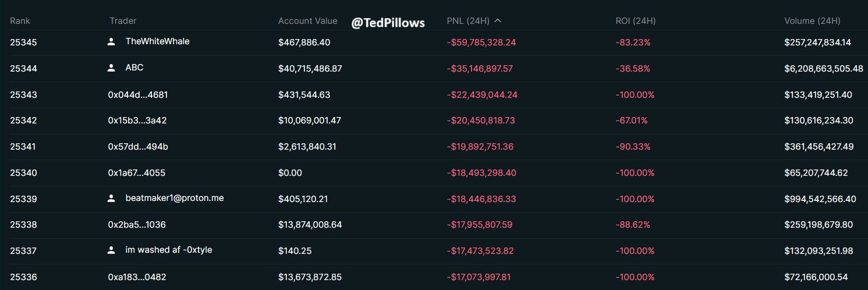Click the profile icon beside TheWhiteWhale
The height and width of the screenshot is (290, 868).
111,42
